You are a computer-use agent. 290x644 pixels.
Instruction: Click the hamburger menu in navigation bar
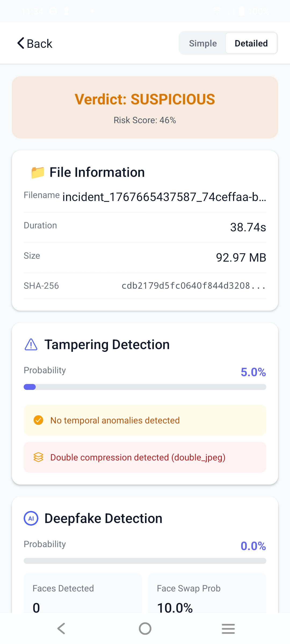coord(228,629)
